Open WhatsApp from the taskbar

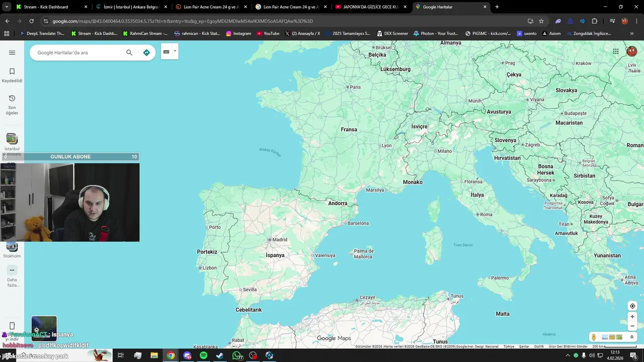236,355
